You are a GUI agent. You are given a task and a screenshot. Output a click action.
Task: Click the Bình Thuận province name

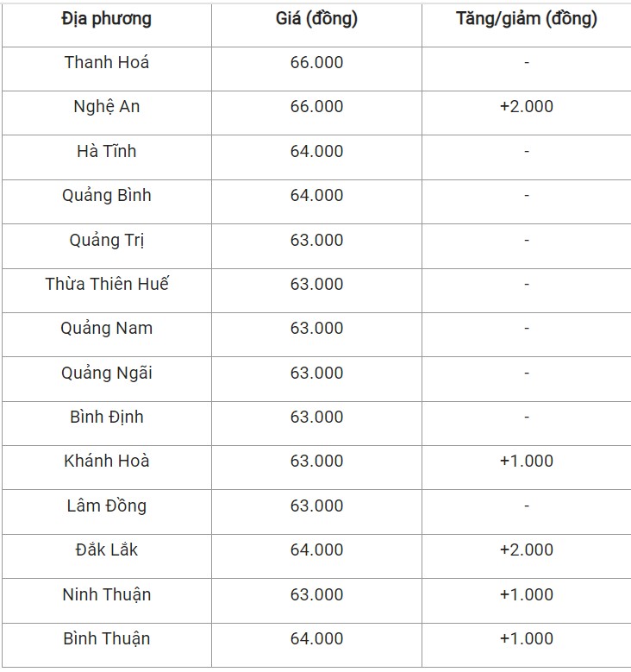[106, 639]
